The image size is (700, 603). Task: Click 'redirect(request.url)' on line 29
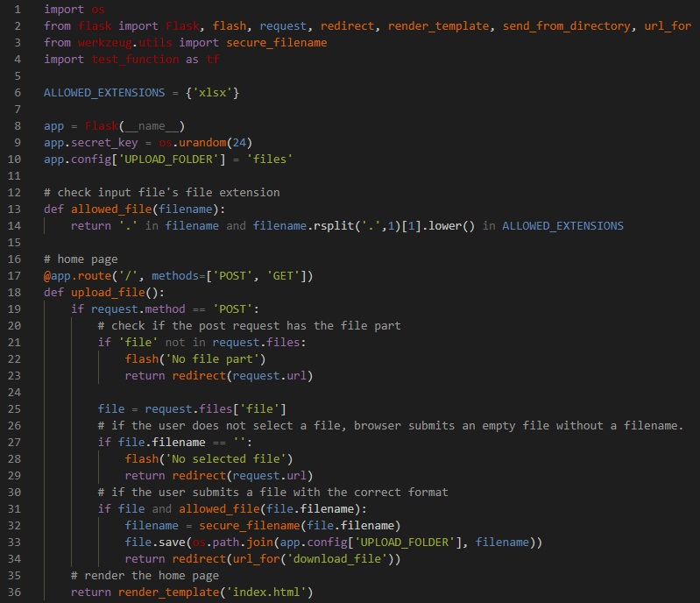(x=243, y=476)
